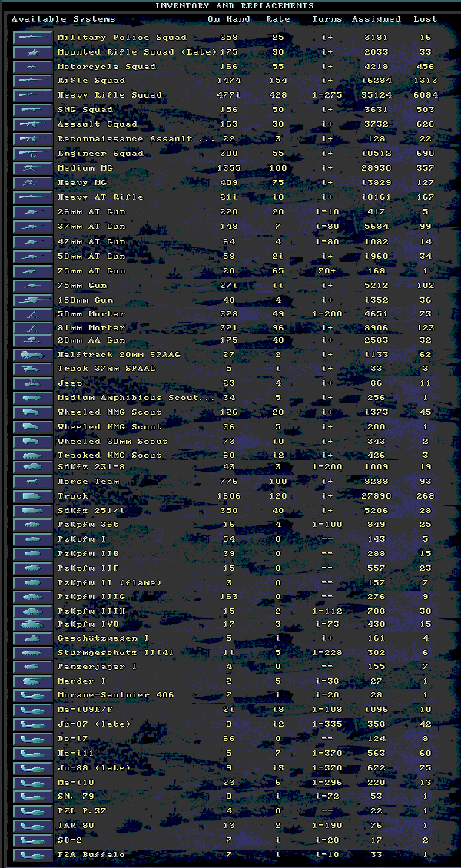461x868 pixels.
Task: Click the Jeep vehicle icon
Action: (33, 383)
